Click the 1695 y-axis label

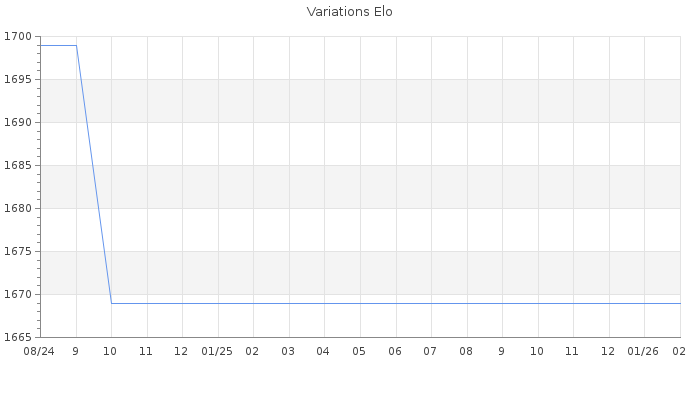coord(18,80)
